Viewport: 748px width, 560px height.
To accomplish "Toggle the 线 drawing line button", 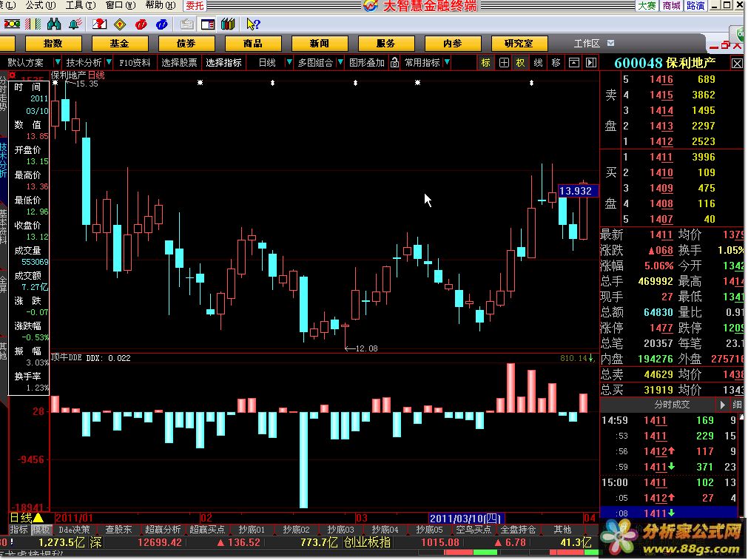I will 538,62.
